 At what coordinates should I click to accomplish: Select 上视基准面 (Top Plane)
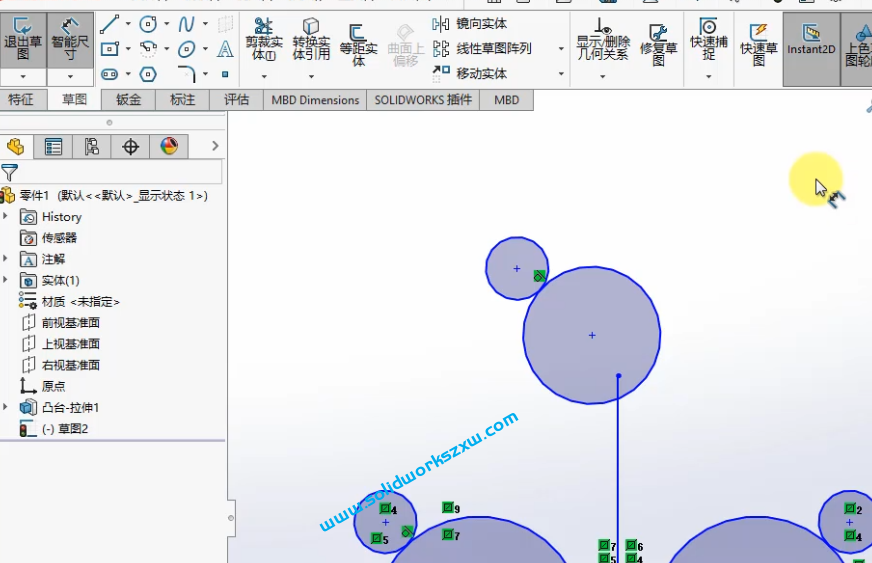pos(61,344)
